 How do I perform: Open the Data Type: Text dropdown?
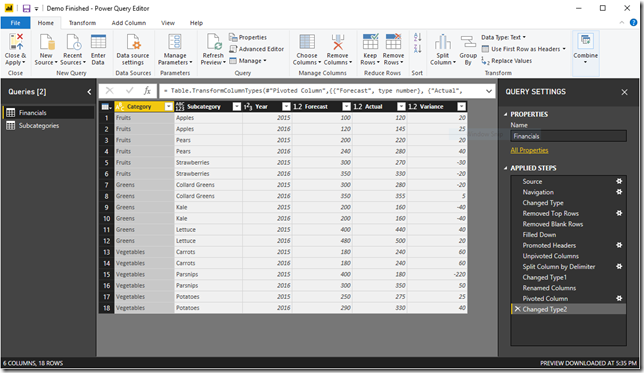(x=504, y=37)
